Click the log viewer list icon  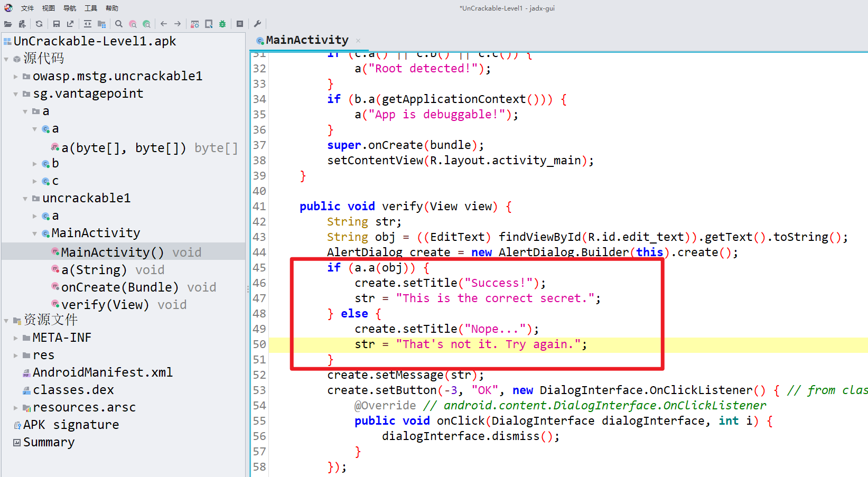click(x=240, y=24)
